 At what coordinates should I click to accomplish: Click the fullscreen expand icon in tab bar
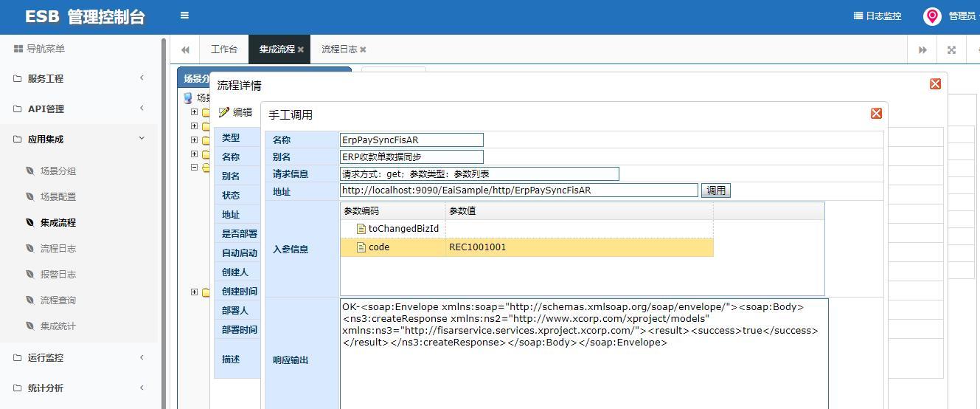pos(951,49)
